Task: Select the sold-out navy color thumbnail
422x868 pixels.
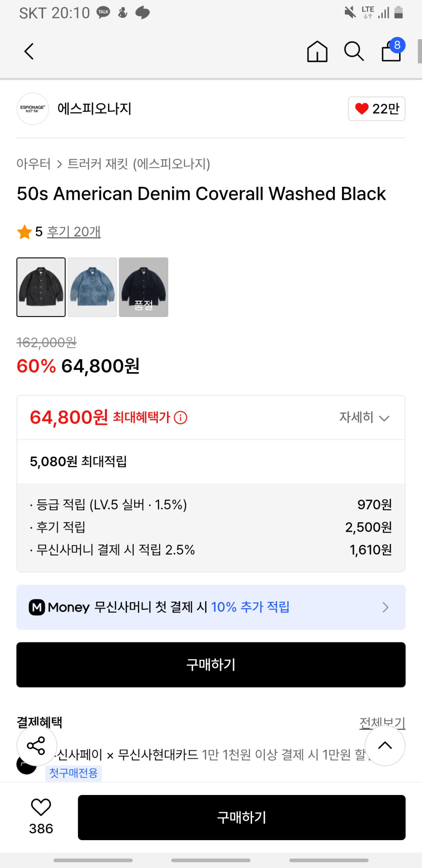Action: tap(144, 287)
